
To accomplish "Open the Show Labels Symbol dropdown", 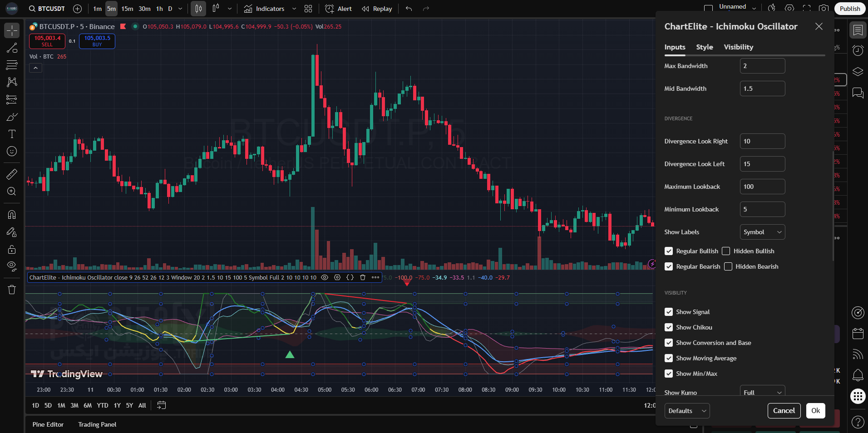I will (762, 232).
